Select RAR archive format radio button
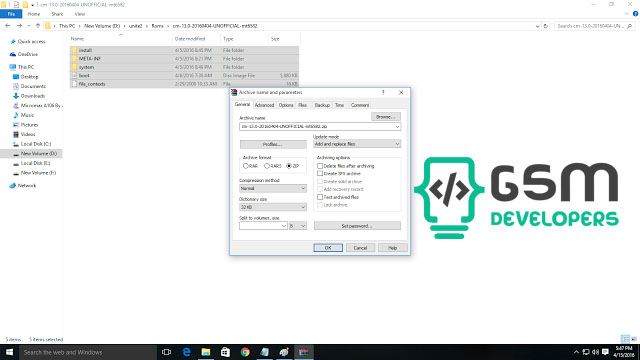This screenshot has width=640, height=360. click(246, 166)
